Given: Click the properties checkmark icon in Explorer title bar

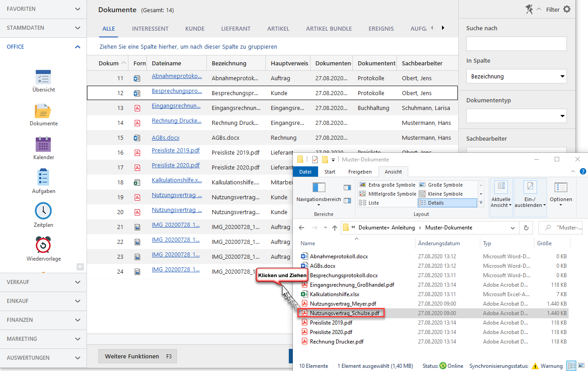Looking at the screenshot, I should (x=315, y=160).
